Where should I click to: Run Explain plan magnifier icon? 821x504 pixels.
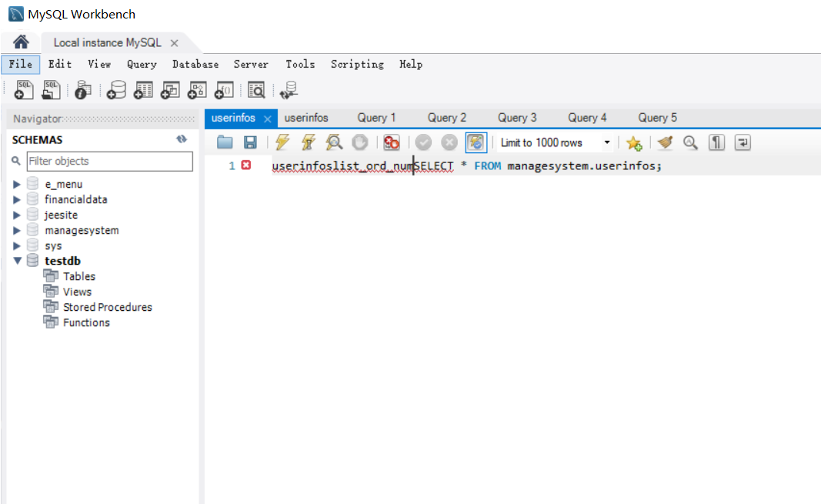(x=334, y=142)
